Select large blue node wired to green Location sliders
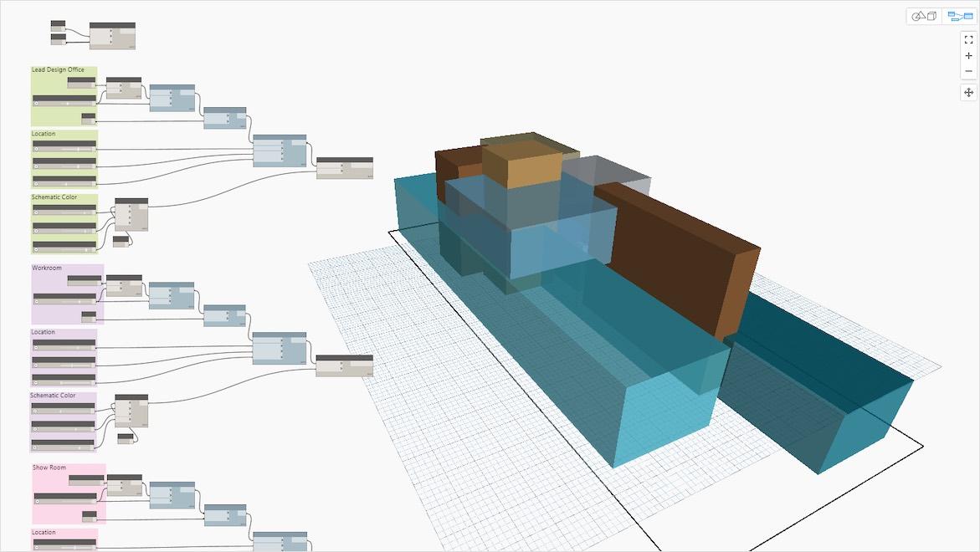The width and height of the screenshot is (980, 552). [x=280, y=151]
